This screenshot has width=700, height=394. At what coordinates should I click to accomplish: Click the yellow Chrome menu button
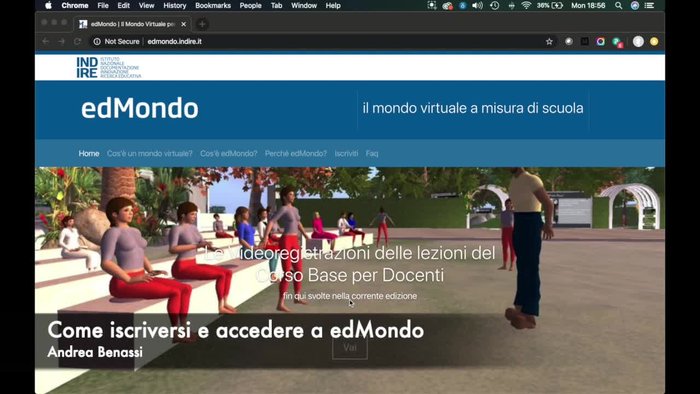654,41
